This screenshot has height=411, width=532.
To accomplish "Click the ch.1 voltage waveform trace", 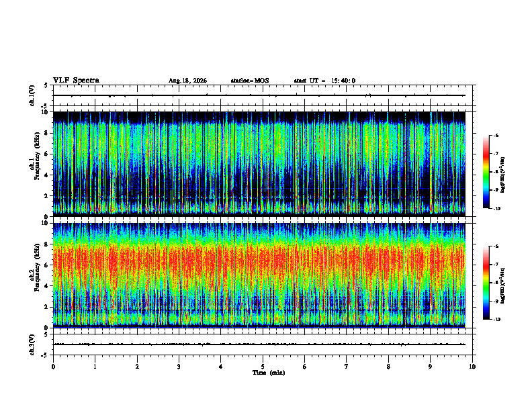I will pos(259,95).
